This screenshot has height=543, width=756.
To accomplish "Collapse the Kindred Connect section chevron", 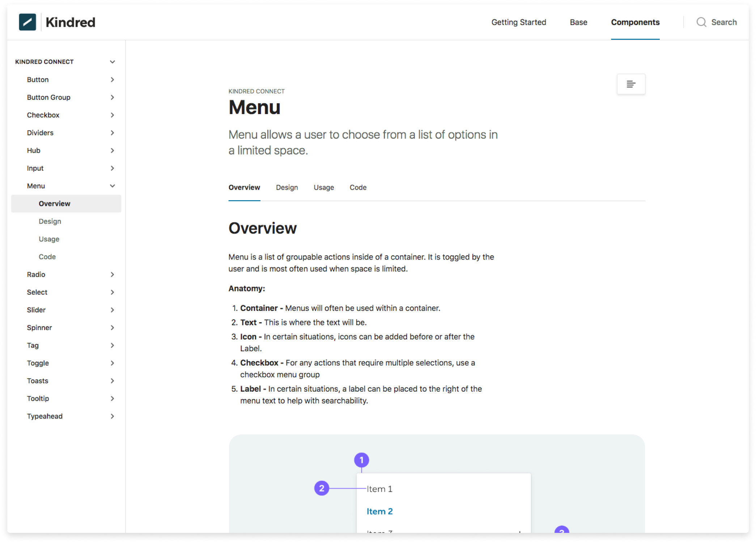I will pos(112,62).
